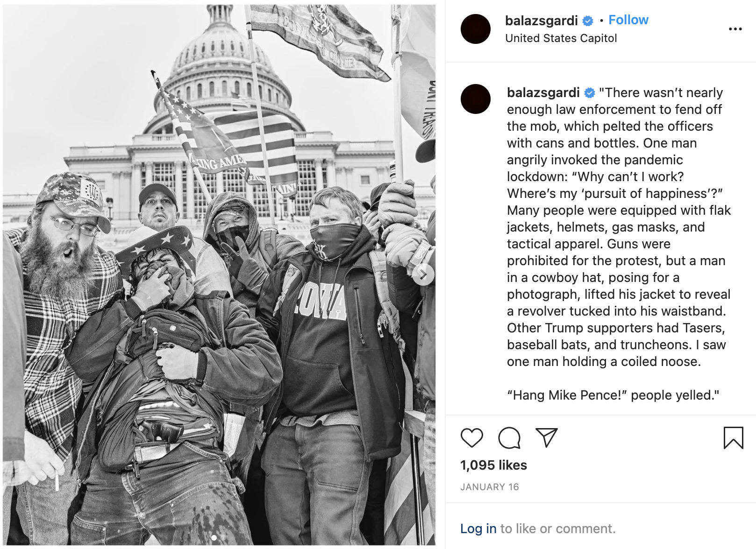The height and width of the screenshot is (549, 756).
Task: Click Log in link
Action: click(x=478, y=528)
